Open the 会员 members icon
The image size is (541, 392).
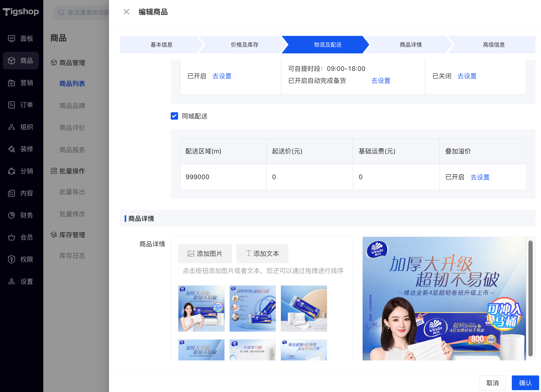tap(12, 237)
